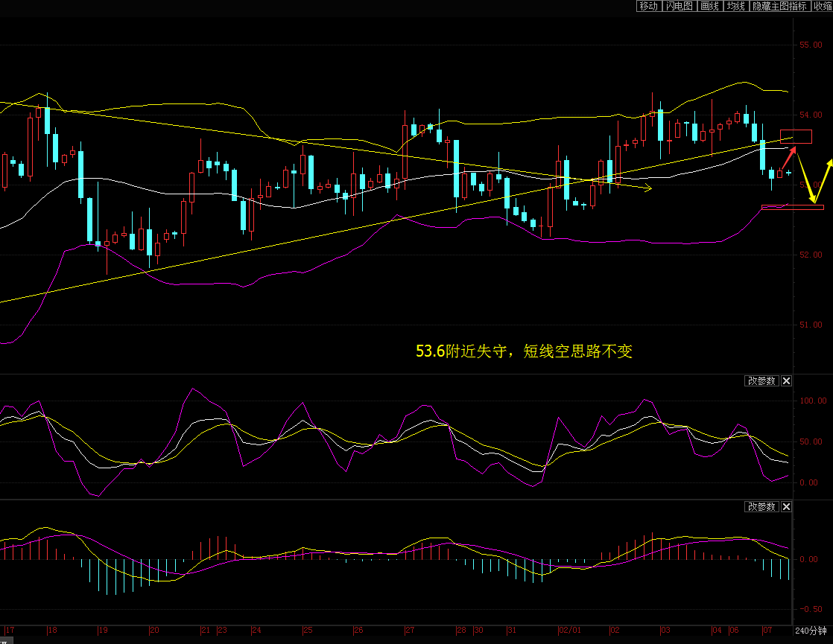The image size is (833, 644).
Task: Click 改参数 on the KDJ indicator panel
Action: pos(761,380)
